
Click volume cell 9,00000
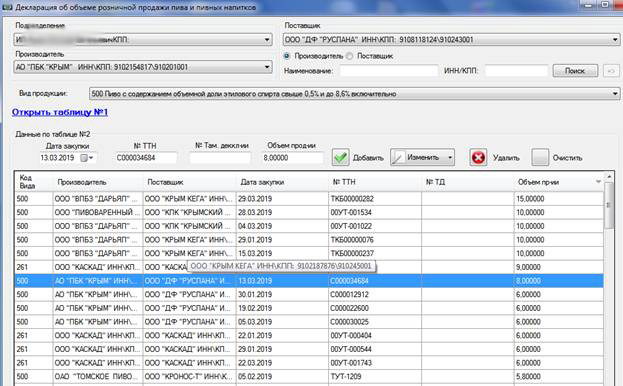click(x=559, y=267)
